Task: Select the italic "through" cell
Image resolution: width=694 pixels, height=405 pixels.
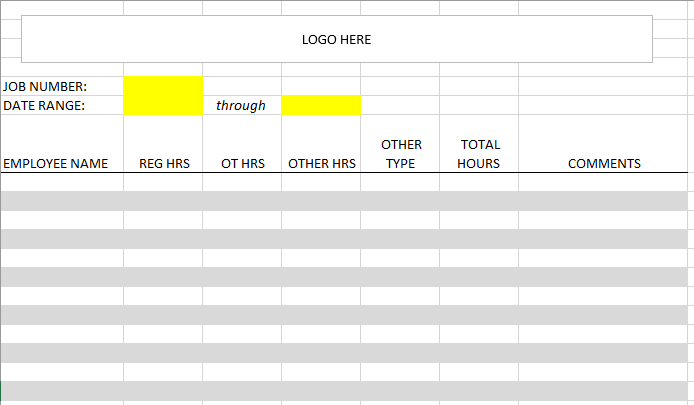Action: (241, 105)
